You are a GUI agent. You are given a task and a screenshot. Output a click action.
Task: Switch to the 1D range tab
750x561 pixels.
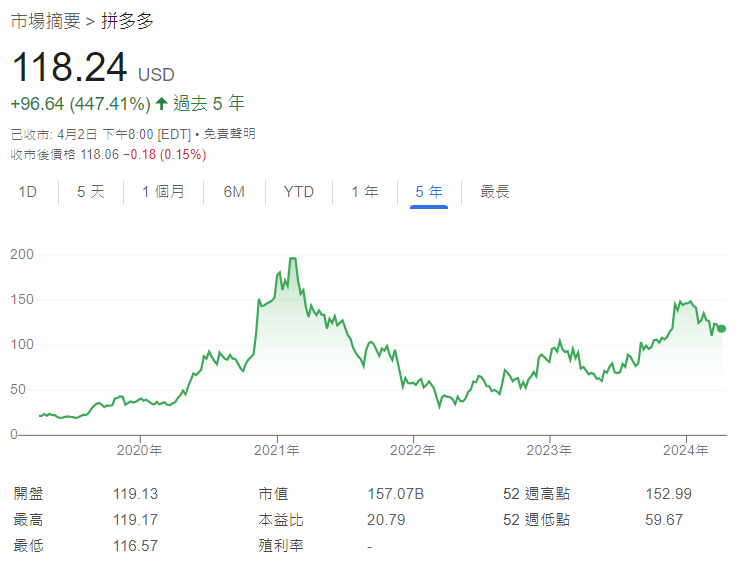(x=28, y=192)
